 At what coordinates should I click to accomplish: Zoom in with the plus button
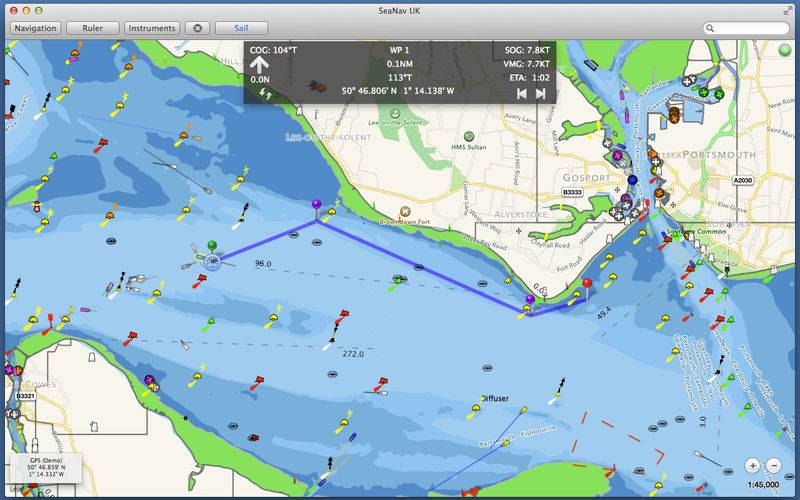tap(753, 465)
